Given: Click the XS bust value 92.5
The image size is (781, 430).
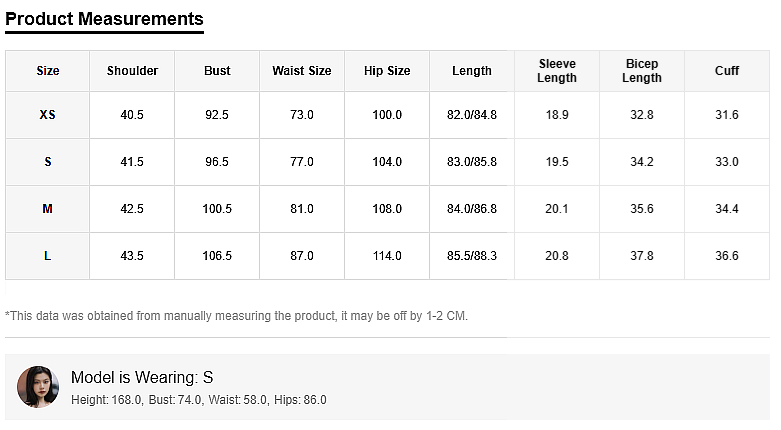Looking at the screenshot, I should coord(217,115).
